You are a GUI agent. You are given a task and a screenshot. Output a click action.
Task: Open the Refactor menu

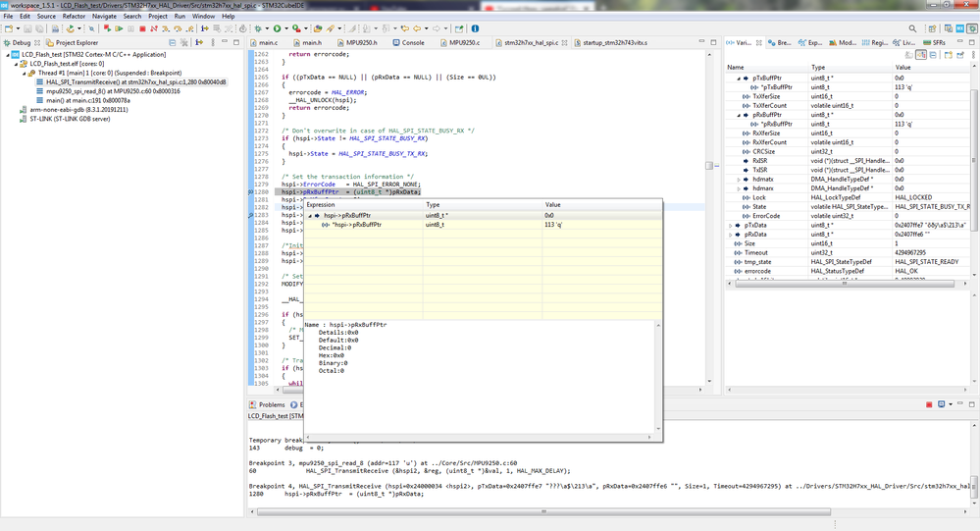[x=74, y=17]
